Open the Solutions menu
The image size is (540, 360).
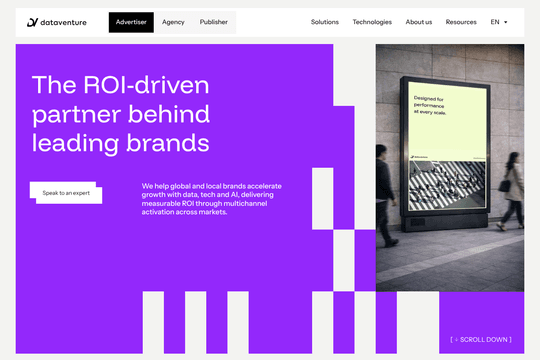point(325,22)
